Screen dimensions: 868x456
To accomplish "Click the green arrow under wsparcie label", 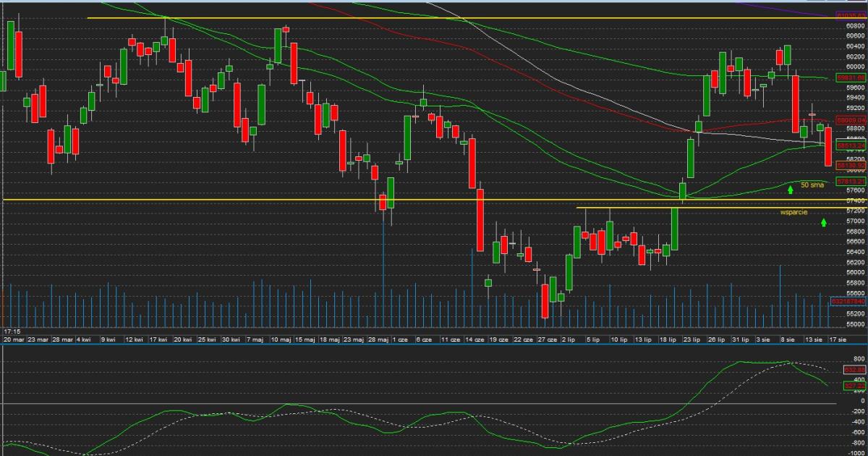I will click(824, 221).
